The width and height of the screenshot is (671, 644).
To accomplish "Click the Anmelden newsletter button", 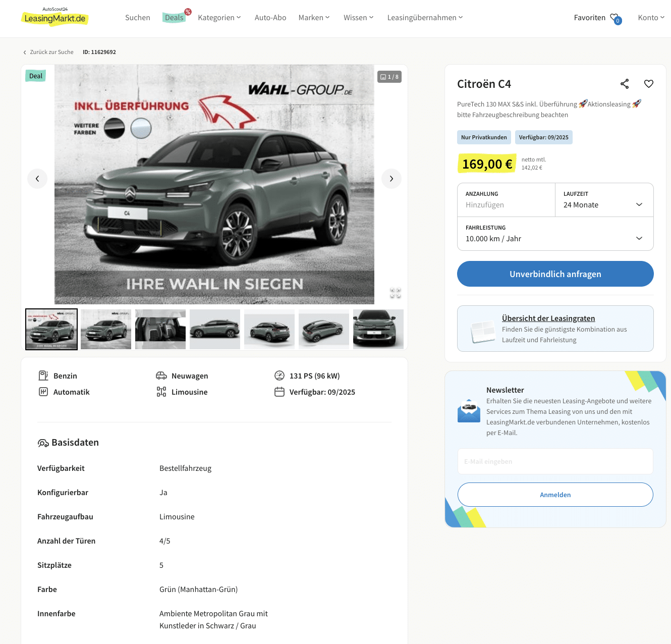I will 555,495.
